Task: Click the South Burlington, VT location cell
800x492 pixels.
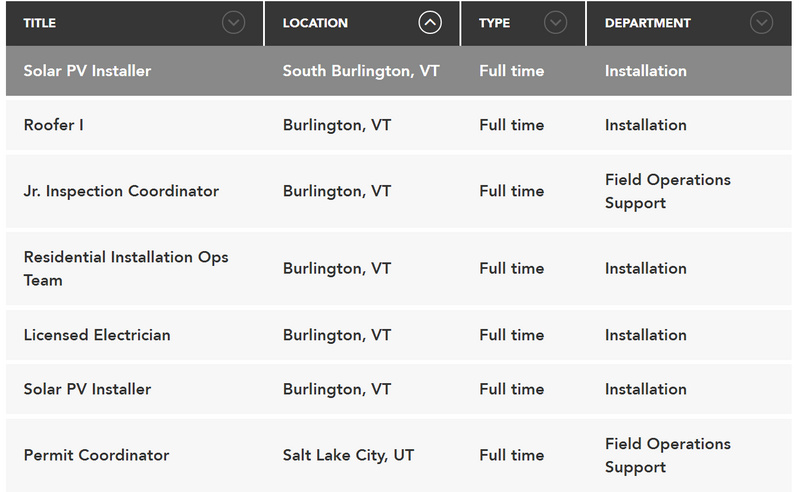Action: click(x=361, y=71)
